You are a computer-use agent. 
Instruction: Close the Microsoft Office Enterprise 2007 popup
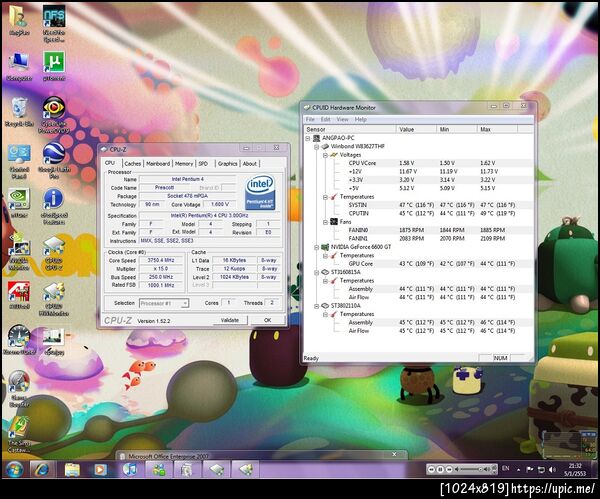394,454
